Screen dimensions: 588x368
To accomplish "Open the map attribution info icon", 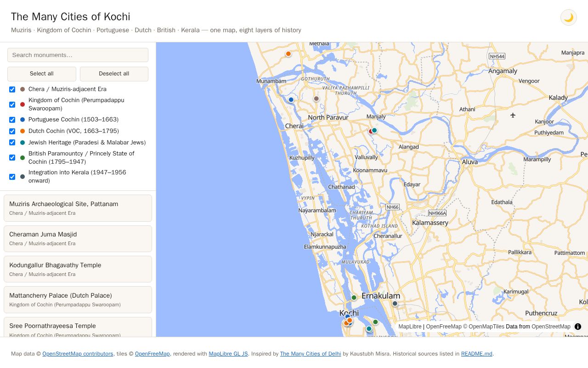I will pos(578,327).
